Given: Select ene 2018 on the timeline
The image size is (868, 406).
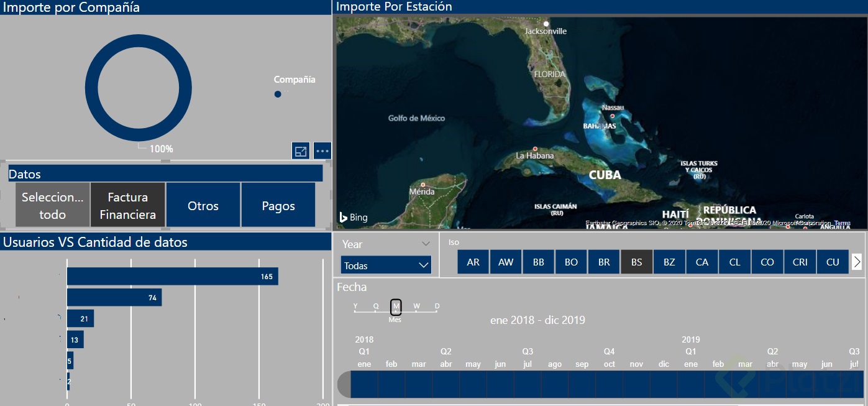Looking at the screenshot, I should point(364,384).
